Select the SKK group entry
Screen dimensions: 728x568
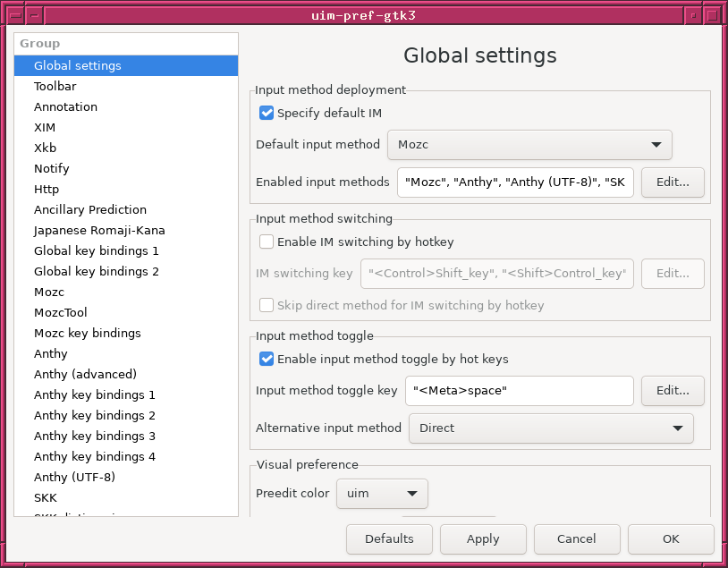point(45,497)
